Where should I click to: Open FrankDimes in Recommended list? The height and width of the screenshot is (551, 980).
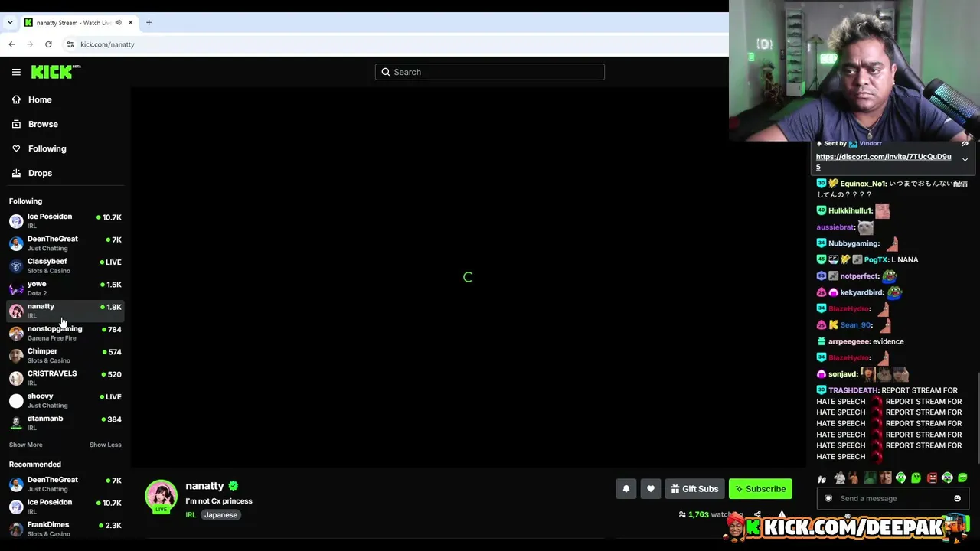pyautogui.click(x=66, y=529)
